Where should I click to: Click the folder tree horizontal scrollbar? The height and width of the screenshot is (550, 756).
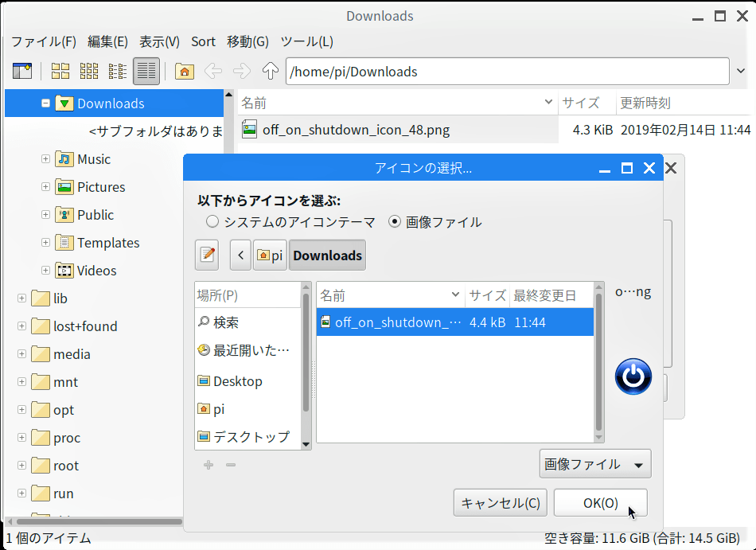[99, 521]
